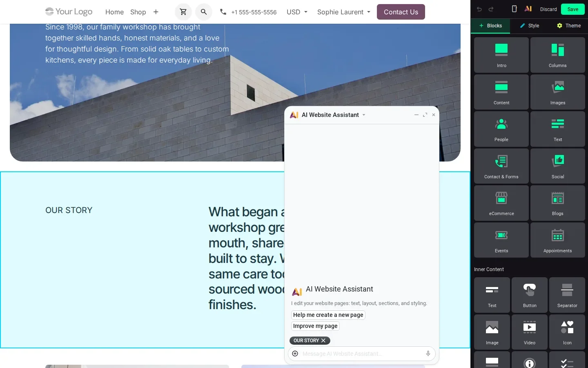Open the Sophie Laurent user menu
Viewport: 588px width, 368px height.
pyautogui.click(x=344, y=12)
